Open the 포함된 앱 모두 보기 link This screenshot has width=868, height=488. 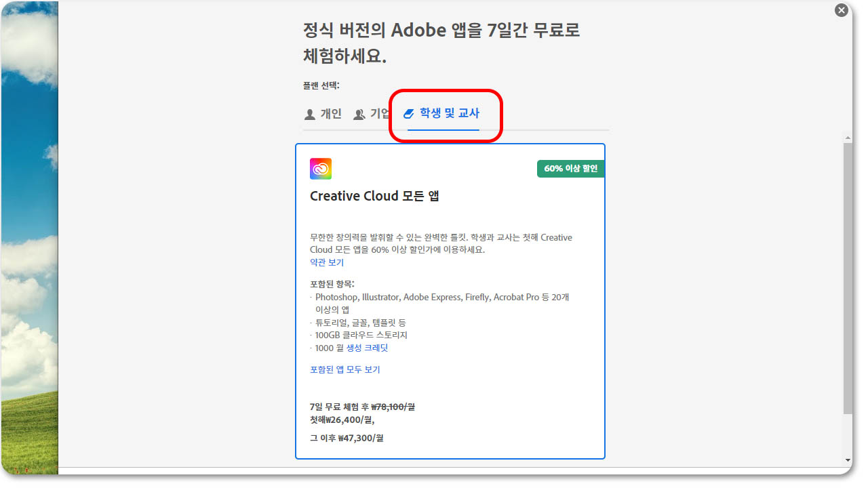coord(345,369)
